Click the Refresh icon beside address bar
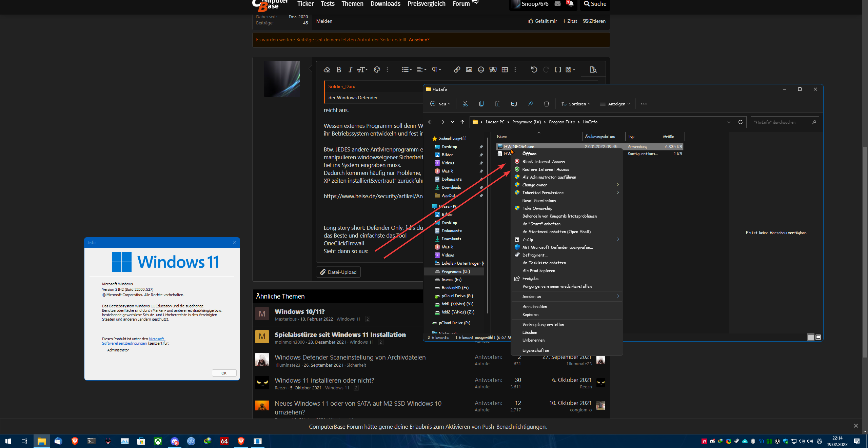 pos(741,122)
